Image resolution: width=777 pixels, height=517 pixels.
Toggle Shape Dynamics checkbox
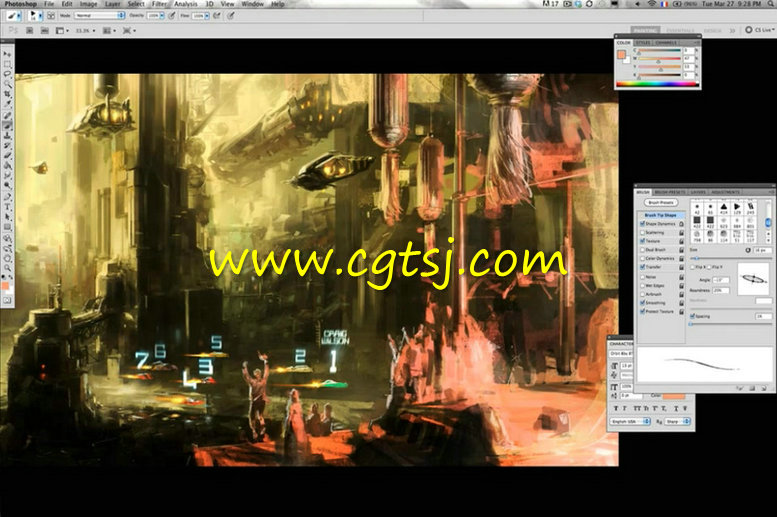642,224
